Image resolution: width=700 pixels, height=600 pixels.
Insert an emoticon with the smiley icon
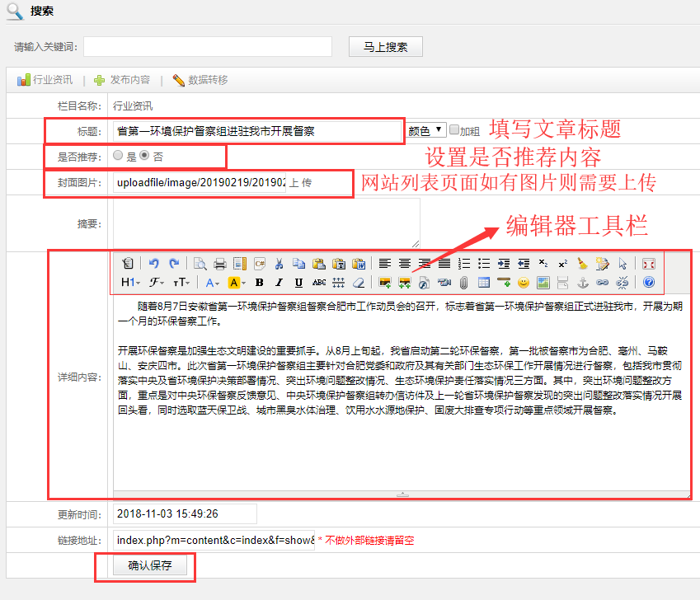coord(523,283)
